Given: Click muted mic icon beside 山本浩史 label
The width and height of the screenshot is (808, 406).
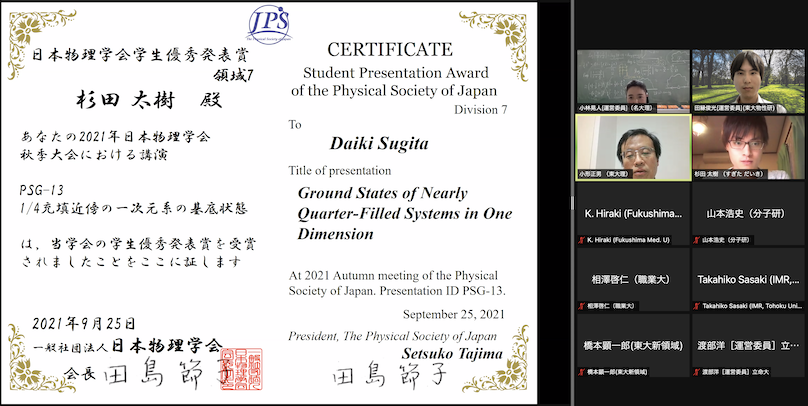Looking at the screenshot, I should pyautogui.click(x=697, y=240).
